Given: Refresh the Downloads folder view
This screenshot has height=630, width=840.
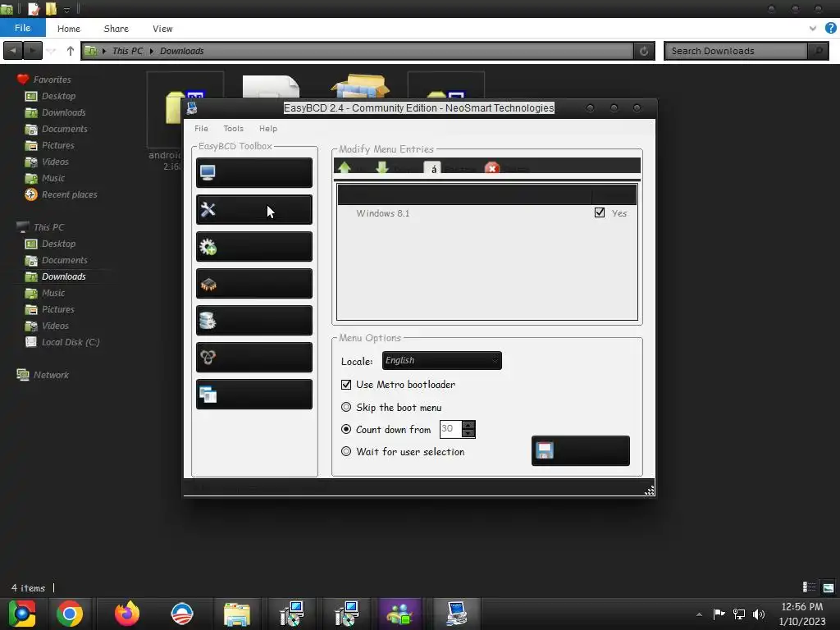Looking at the screenshot, I should tap(644, 51).
